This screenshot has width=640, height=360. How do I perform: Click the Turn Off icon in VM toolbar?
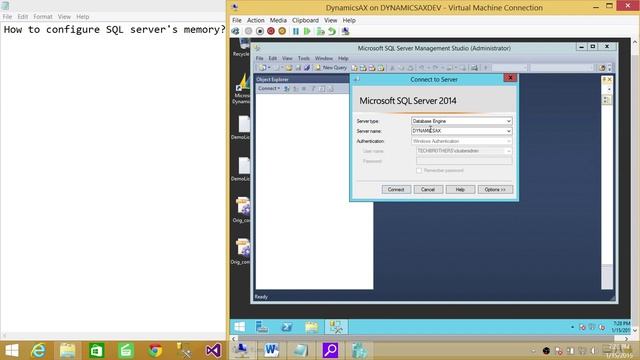point(260,31)
